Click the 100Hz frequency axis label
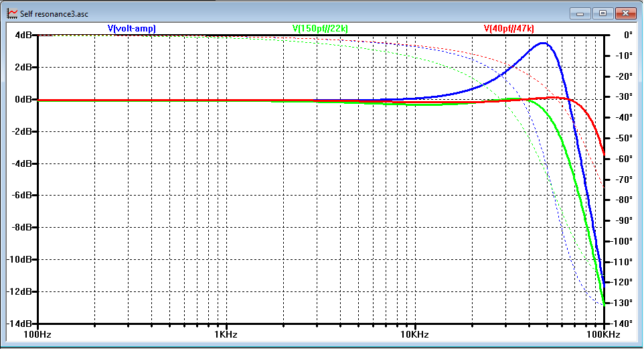 pos(37,335)
